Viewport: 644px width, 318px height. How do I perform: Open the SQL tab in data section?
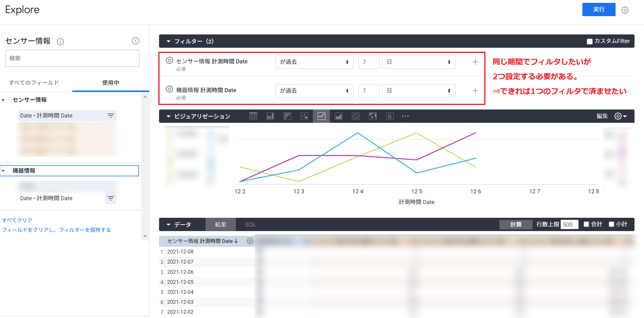click(x=251, y=224)
